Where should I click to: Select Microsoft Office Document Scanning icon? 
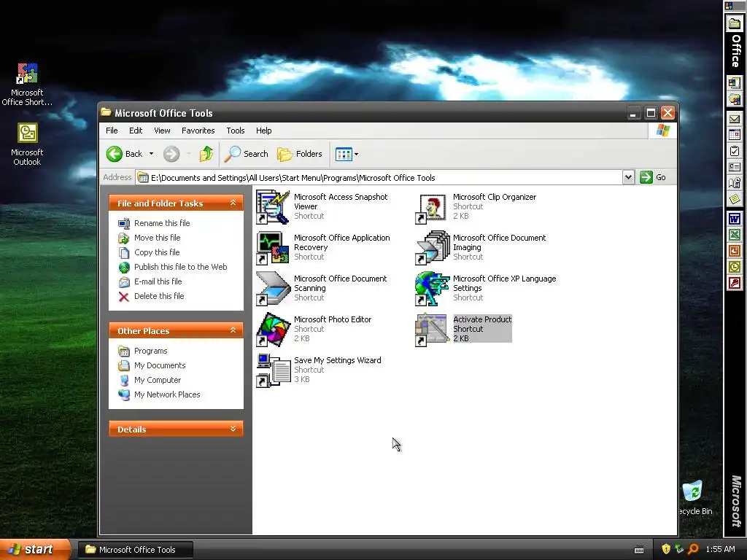pyautogui.click(x=273, y=289)
